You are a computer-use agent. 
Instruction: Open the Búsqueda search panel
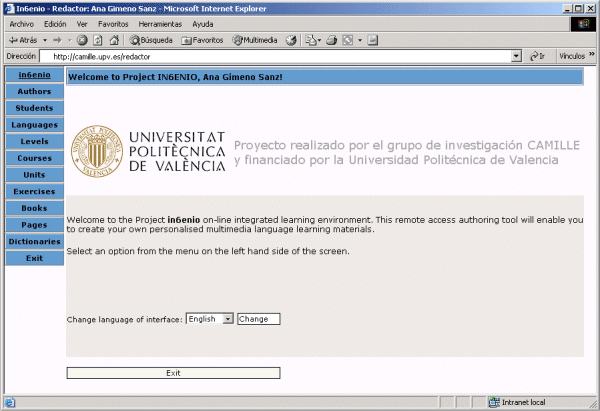click(x=151, y=40)
